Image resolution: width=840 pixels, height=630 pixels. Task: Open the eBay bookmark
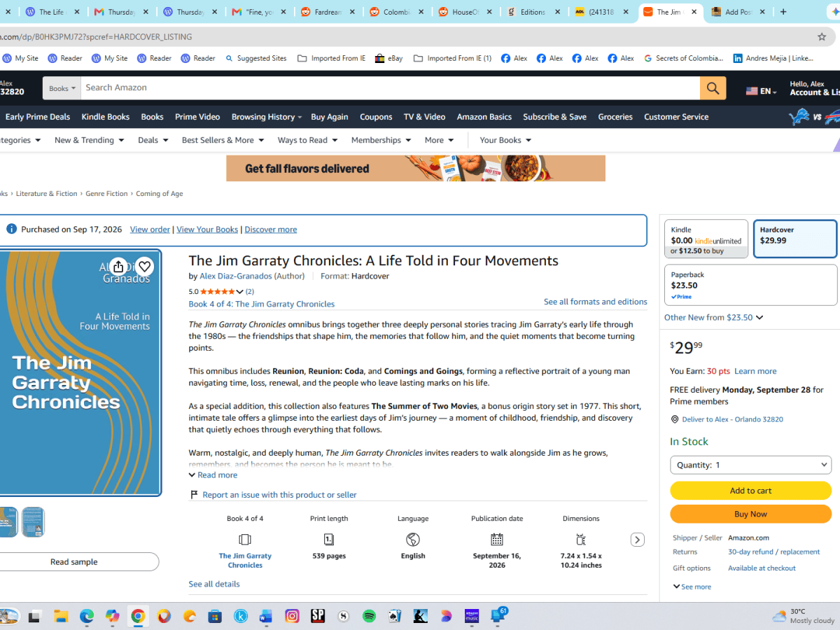(388, 58)
